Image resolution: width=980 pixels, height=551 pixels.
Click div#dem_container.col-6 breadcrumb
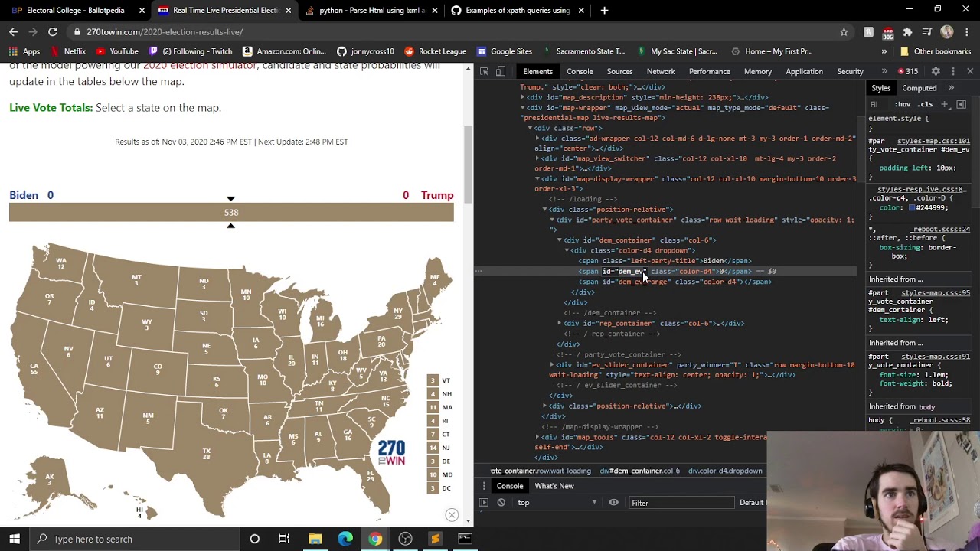click(x=639, y=471)
